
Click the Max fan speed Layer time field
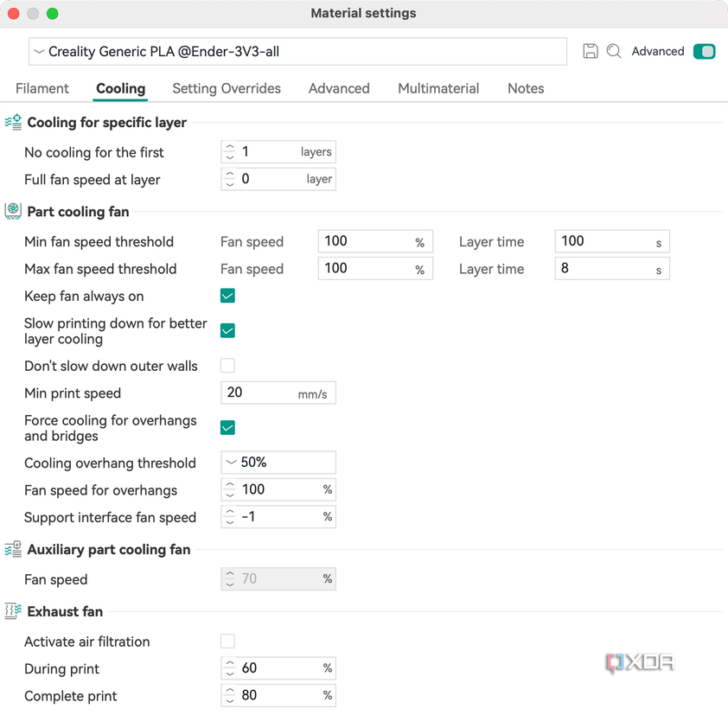point(612,269)
